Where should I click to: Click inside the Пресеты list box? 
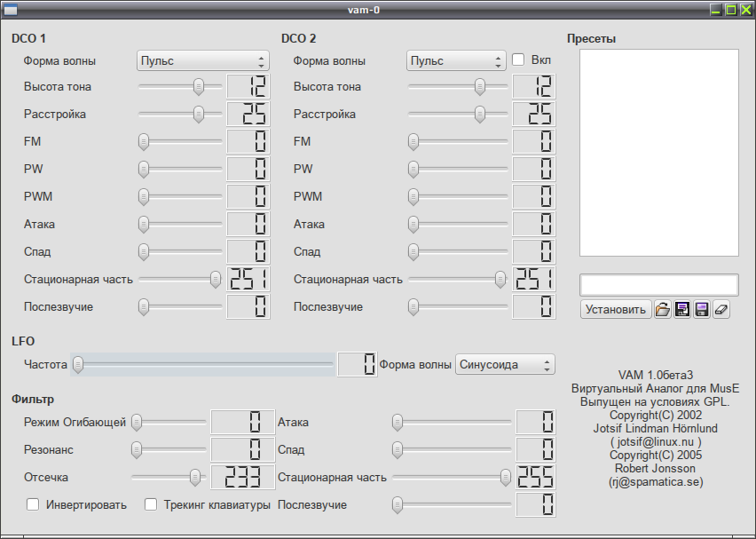click(x=659, y=153)
